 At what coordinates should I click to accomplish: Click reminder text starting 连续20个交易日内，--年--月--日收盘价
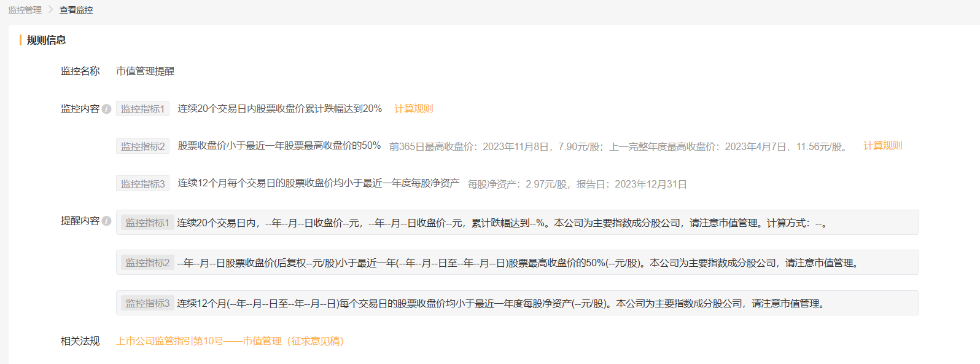pyautogui.click(x=503, y=223)
